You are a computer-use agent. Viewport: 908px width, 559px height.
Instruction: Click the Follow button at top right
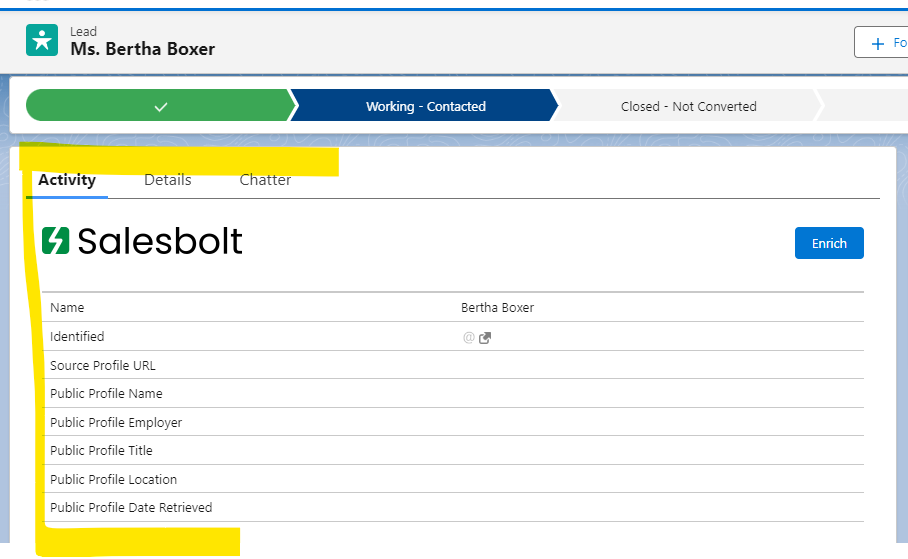point(881,42)
